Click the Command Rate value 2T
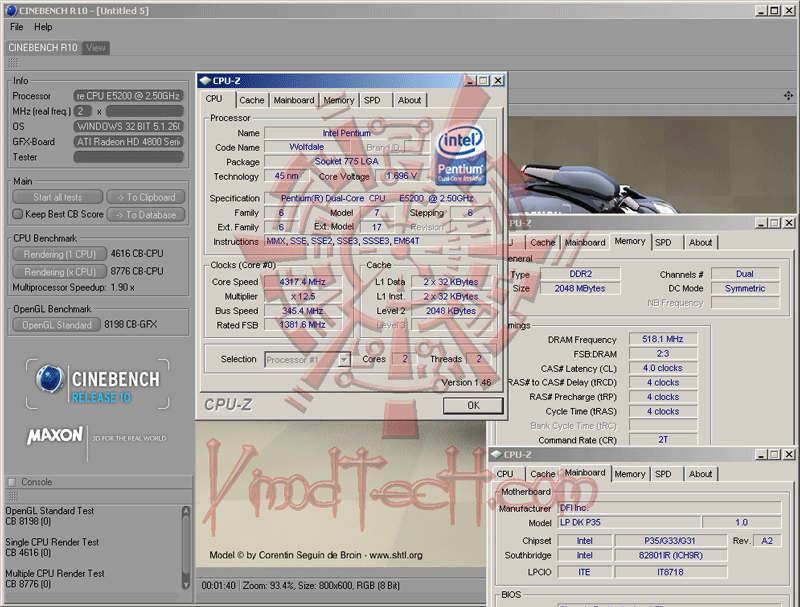Screen dimensions: 800x607 [663, 440]
